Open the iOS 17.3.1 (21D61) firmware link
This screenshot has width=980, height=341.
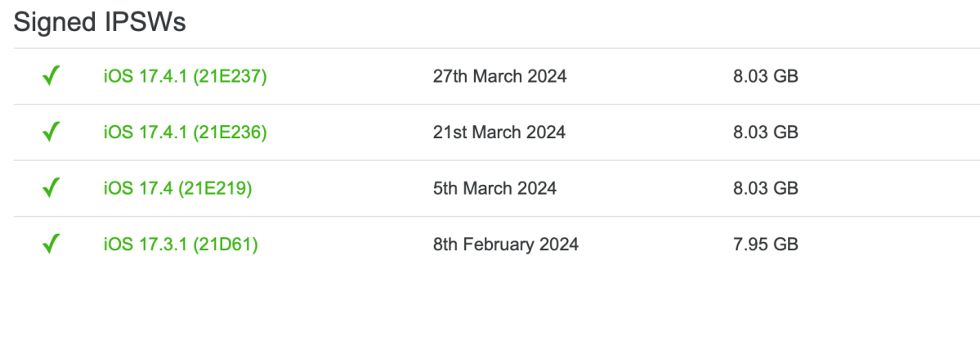point(181,244)
